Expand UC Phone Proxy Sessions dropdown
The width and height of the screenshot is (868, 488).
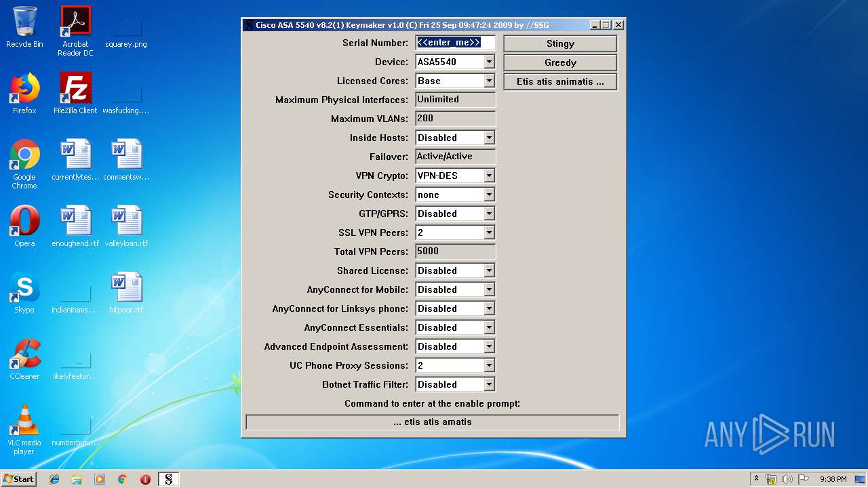[x=489, y=365]
